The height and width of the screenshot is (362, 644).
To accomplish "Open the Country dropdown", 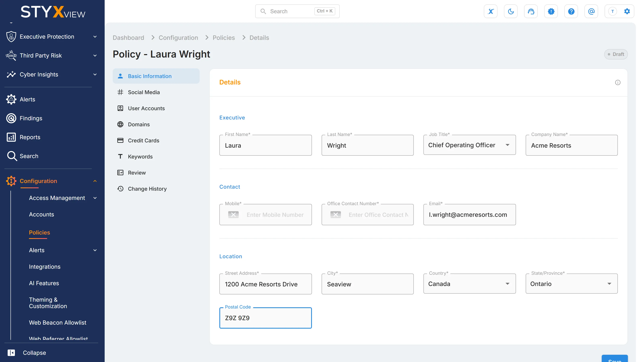I will click(470, 284).
